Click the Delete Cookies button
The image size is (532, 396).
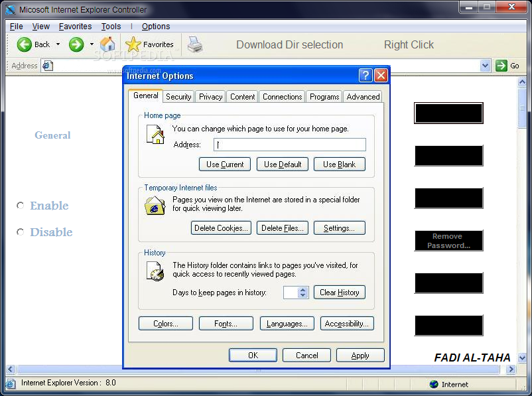221,228
